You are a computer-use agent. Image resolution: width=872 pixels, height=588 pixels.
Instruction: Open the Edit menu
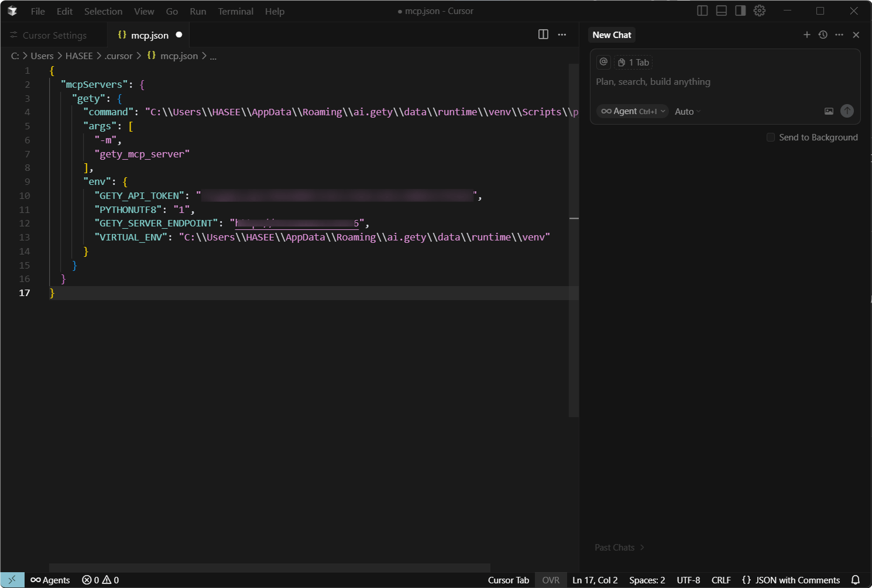point(64,11)
